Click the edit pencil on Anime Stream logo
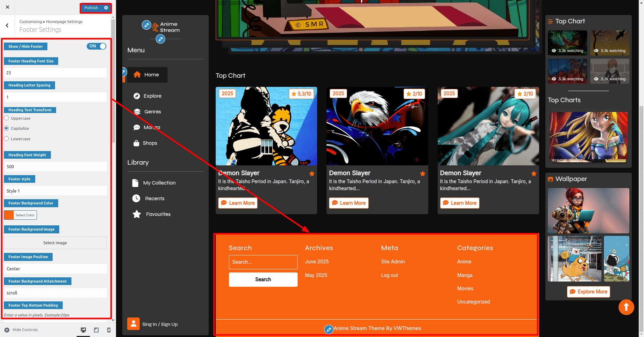Image resolution: width=644 pixels, height=337 pixels. tap(146, 25)
